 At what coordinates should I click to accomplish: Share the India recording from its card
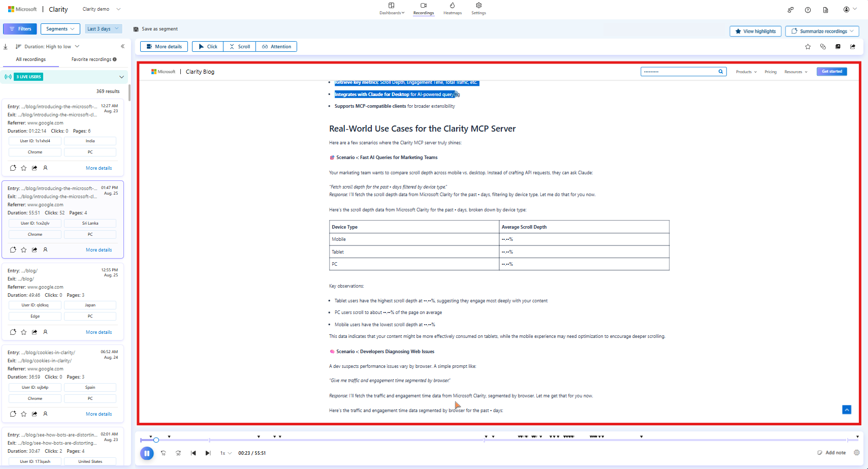(35, 168)
